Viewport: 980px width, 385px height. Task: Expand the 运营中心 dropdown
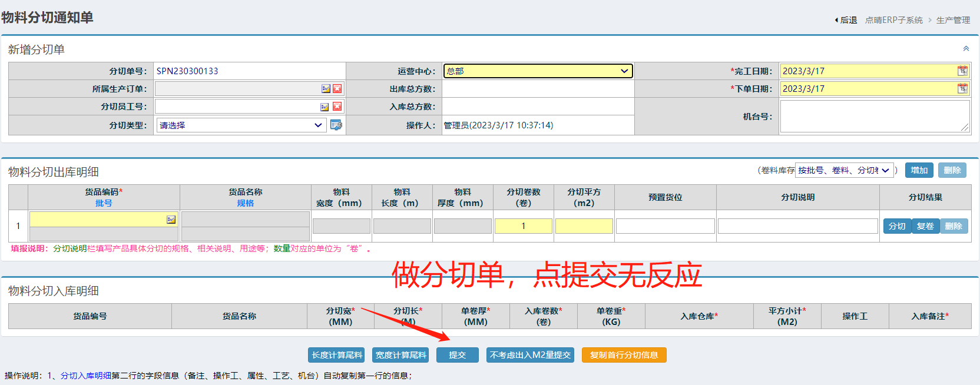tap(538, 71)
